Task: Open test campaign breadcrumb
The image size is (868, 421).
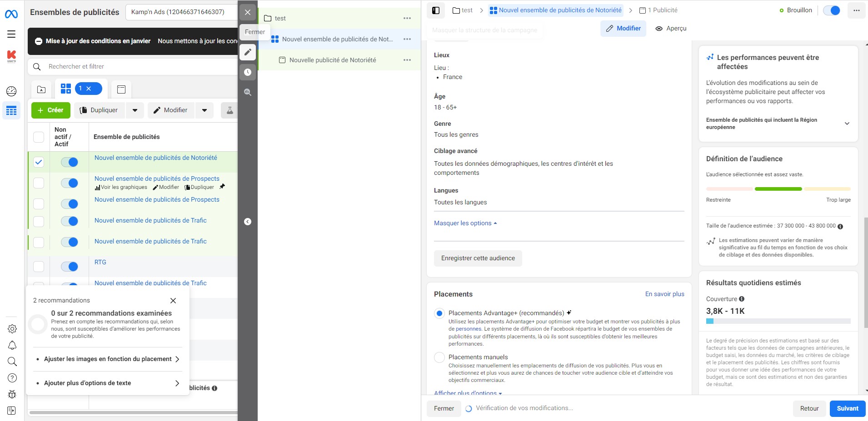Action: click(x=463, y=10)
